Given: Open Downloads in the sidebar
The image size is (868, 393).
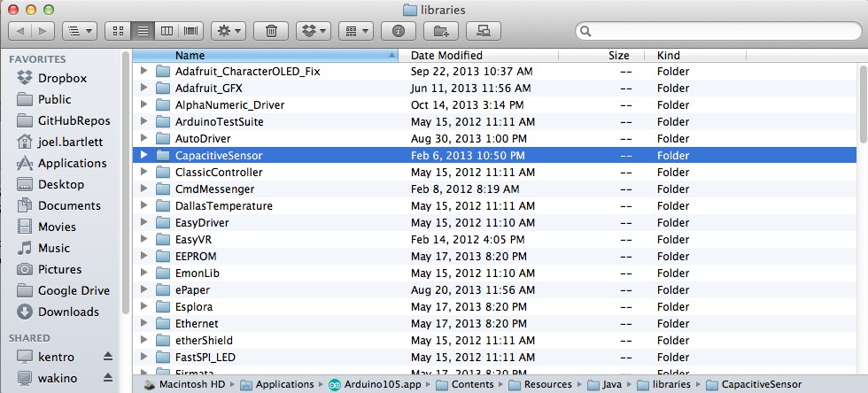Looking at the screenshot, I should coord(60,312).
